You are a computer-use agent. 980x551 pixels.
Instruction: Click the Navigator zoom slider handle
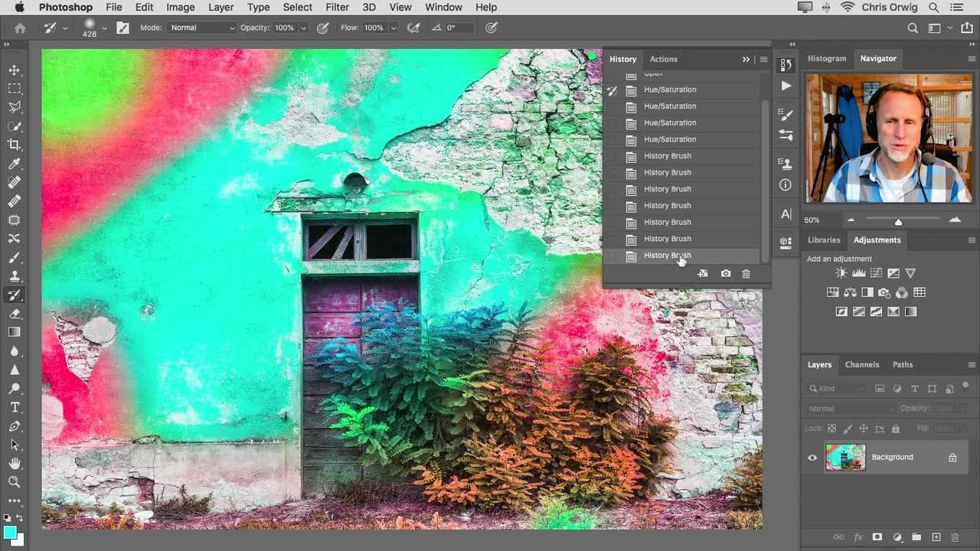coord(898,222)
